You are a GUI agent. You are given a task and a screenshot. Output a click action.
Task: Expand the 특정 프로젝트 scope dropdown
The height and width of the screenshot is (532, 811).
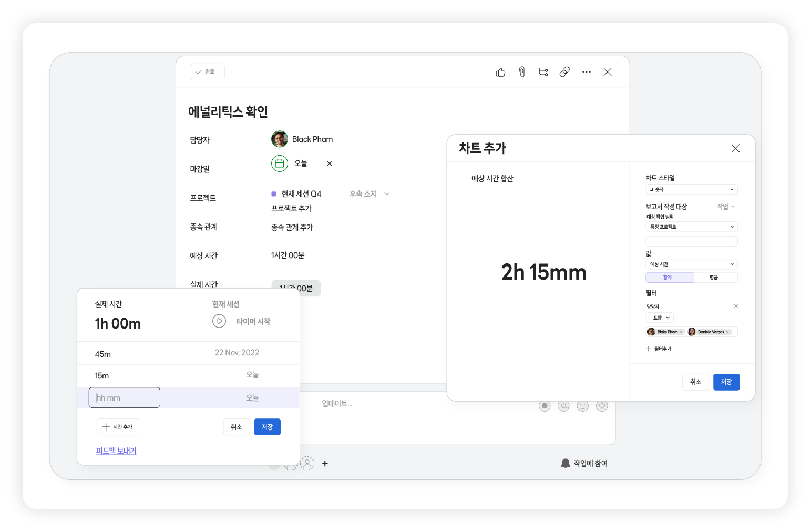[691, 227]
